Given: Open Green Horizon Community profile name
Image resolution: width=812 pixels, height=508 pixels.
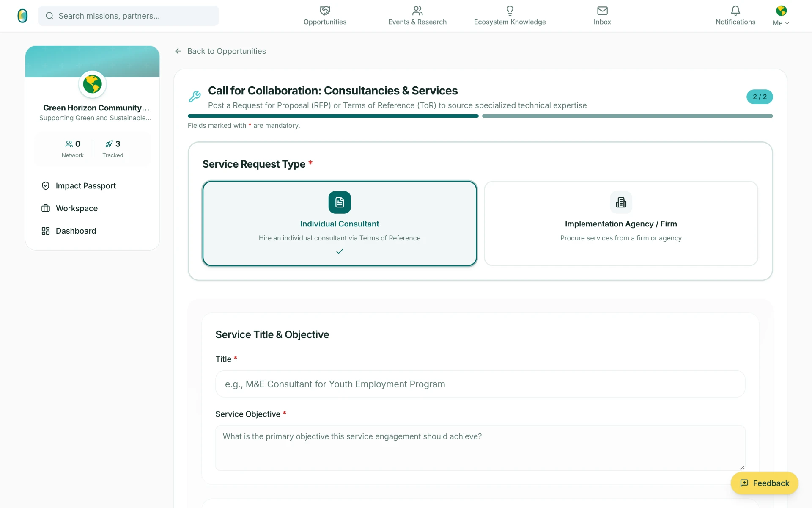Looking at the screenshot, I should click(96, 108).
